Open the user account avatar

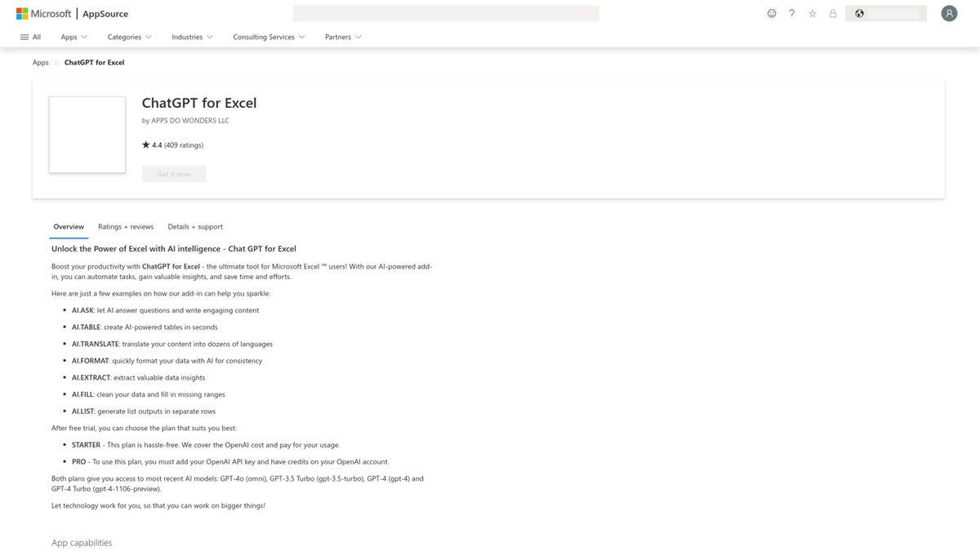click(x=949, y=14)
